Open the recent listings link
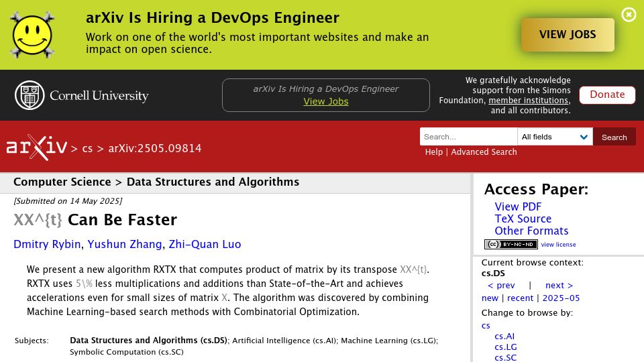Image resolution: width=644 pixels, height=362 pixels. [520, 298]
